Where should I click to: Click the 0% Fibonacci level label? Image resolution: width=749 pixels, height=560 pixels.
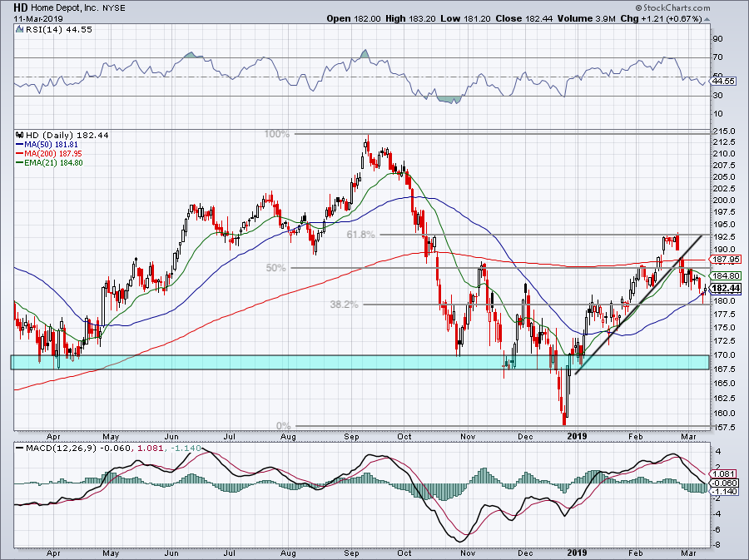tap(283, 426)
